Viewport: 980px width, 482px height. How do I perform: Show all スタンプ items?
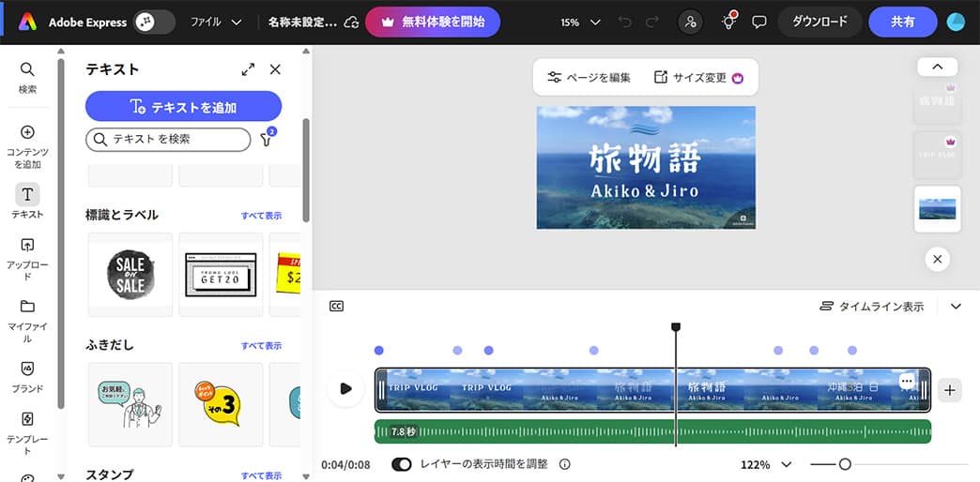click(x=261, y=475)
